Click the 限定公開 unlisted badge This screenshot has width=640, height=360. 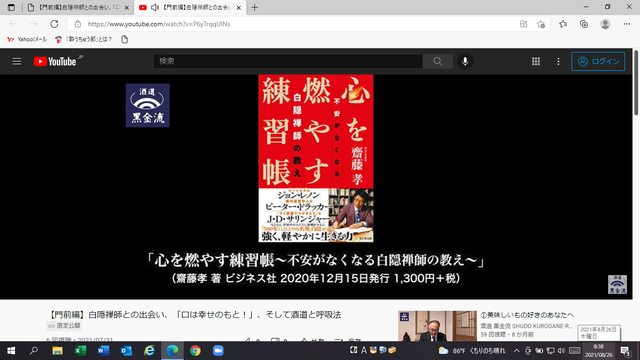click(64, 326)
